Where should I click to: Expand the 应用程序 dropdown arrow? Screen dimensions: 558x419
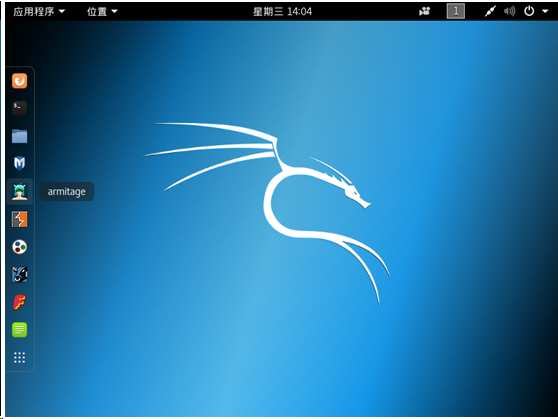pyautogui.click(x=62, y=11)
